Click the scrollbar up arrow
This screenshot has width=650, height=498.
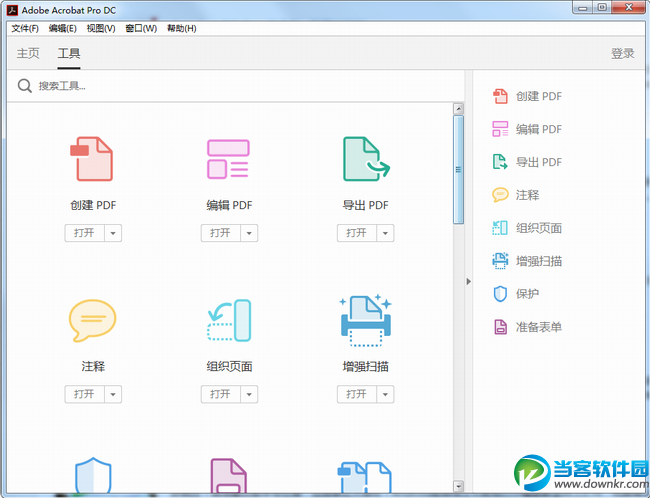coord(458,109)
